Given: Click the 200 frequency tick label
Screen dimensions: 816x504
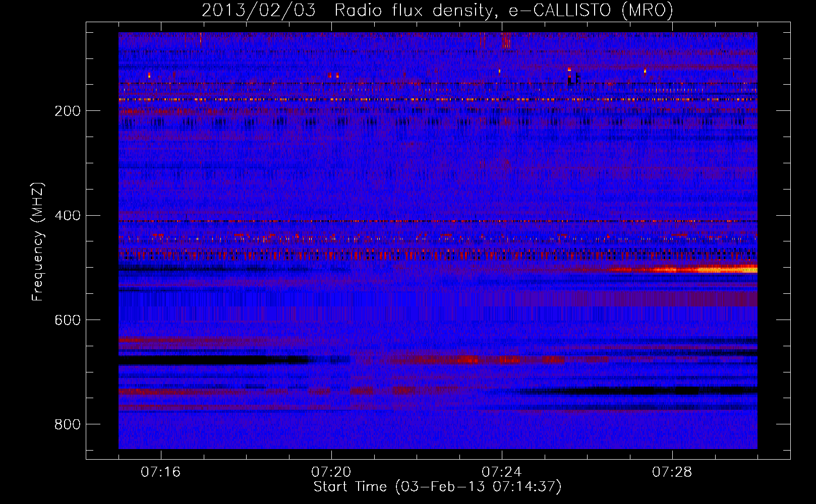Looking at the screenshot, I should pos(68,111).
